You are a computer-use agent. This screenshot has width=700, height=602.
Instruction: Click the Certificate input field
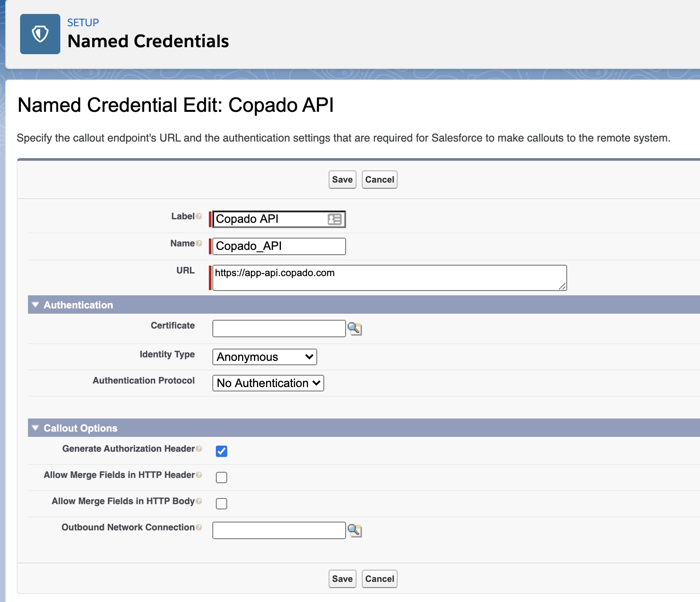pos(279,329)
